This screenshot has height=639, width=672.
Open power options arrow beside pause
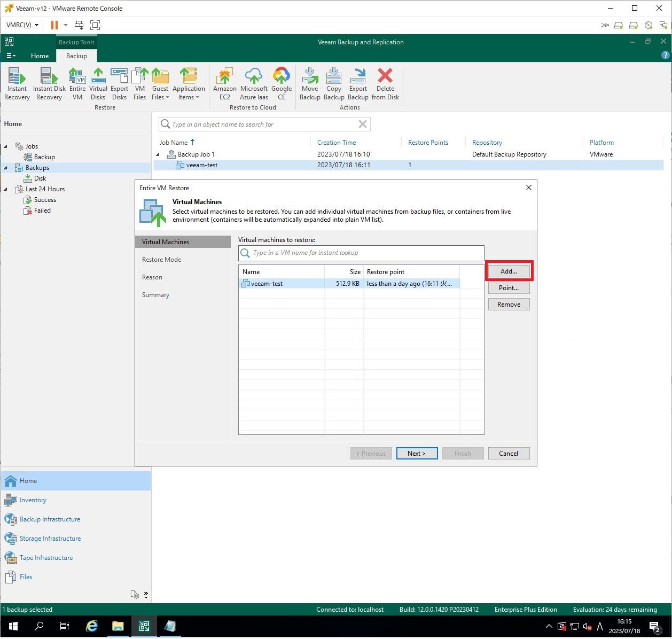point(66,25)
